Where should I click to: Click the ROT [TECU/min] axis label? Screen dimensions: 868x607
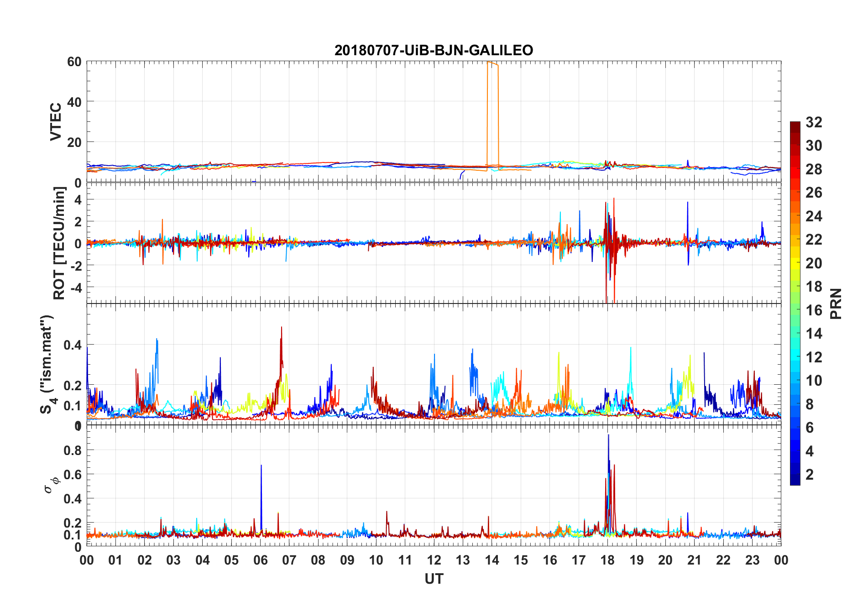point(59,243)
